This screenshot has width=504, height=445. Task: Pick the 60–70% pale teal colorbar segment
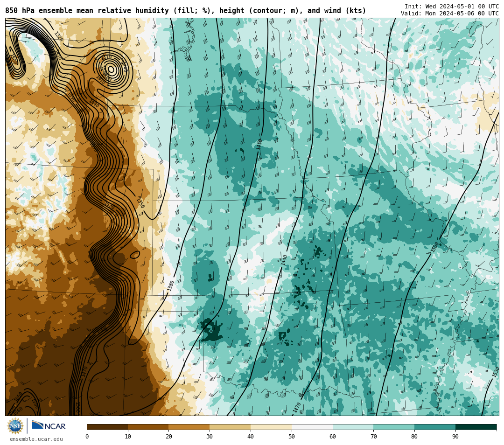coord(353,427)
